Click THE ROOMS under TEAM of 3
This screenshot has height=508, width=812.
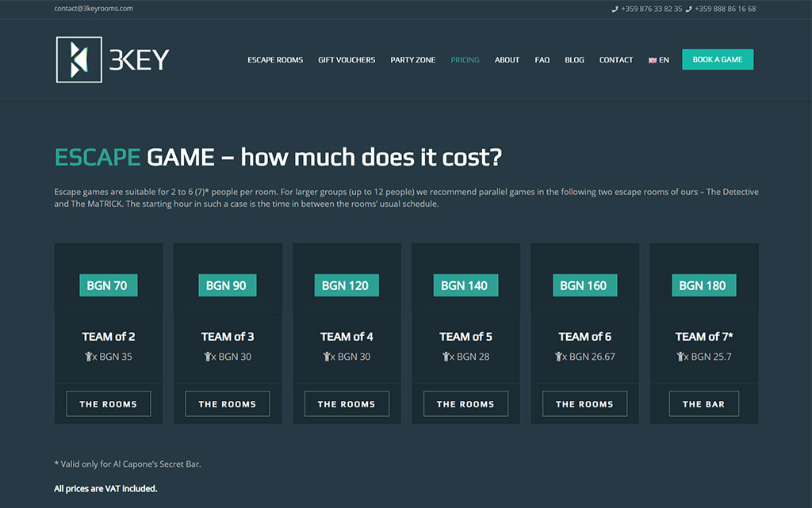coord(228,403)
